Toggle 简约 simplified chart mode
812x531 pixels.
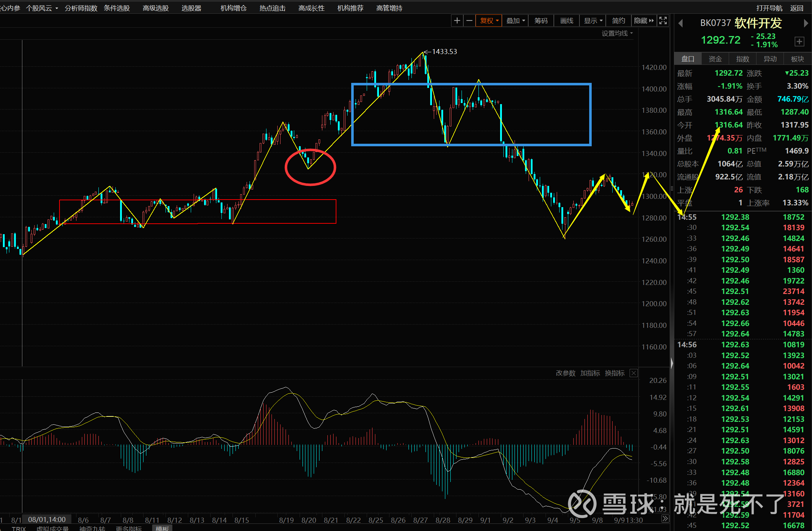(x=618, y=21)
